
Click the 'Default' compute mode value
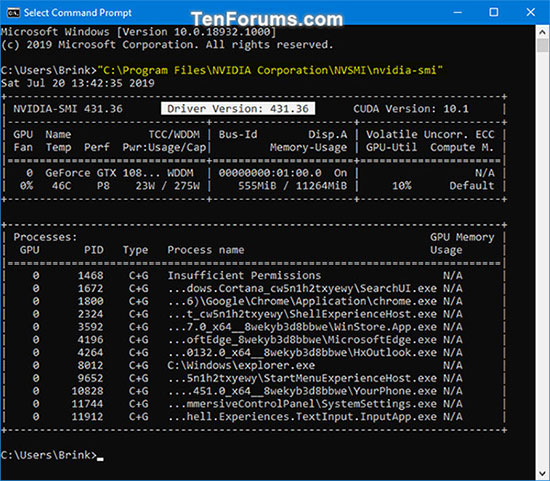[x=472, y=186]
